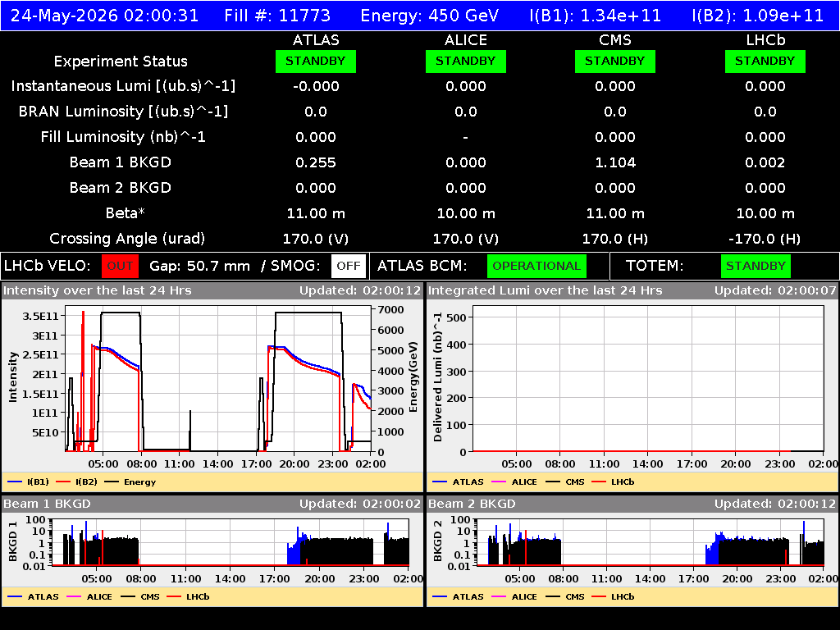The image size is (840, 630).
Task: Click the Updated: 02:00:02 timestamp
Action: (x=361, y=504)
